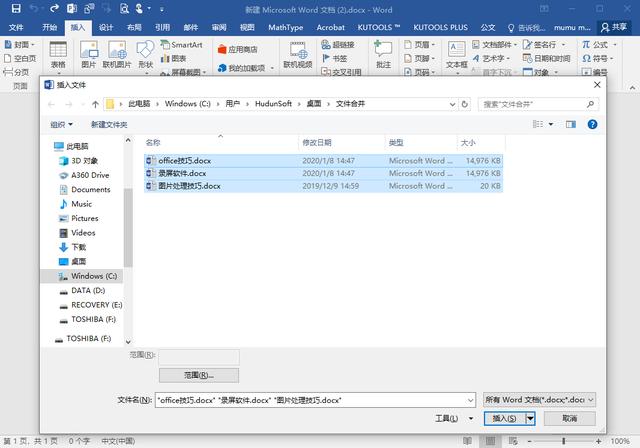This screenshot has width=640, height=448.
Task: Click the Text Box (文本框) icon
Action: [456, 55]
